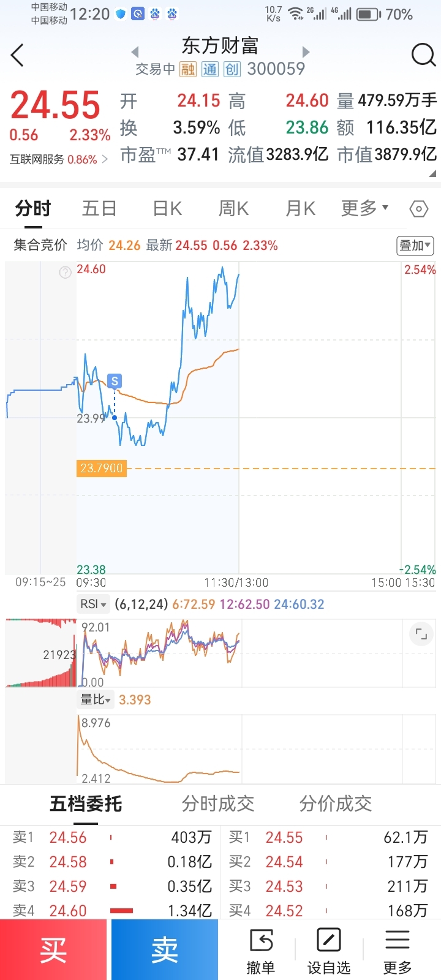
Task: Expand the 量比 indicator selector
Action: tap(96, 699)
